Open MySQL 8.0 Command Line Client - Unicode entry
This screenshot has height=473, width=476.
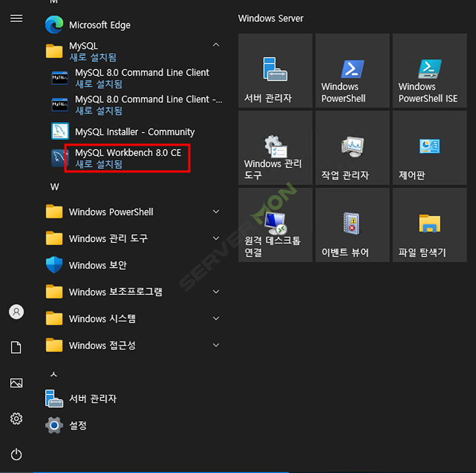point(137,105)
